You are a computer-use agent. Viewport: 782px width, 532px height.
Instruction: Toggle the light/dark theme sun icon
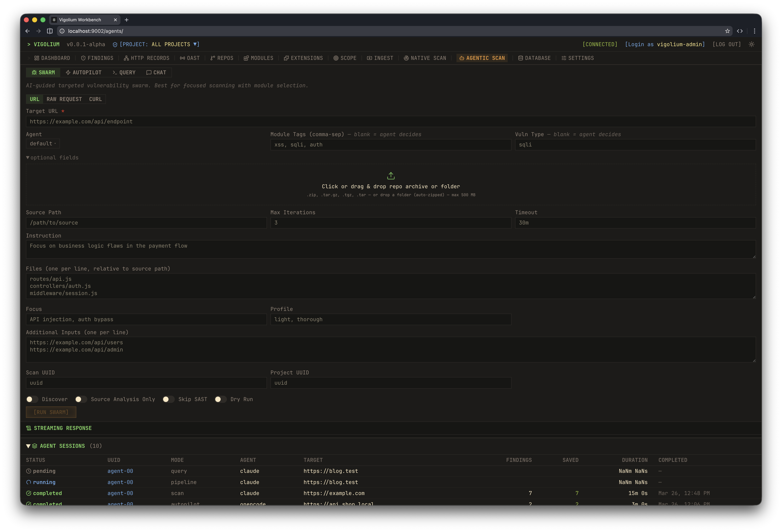751,44
